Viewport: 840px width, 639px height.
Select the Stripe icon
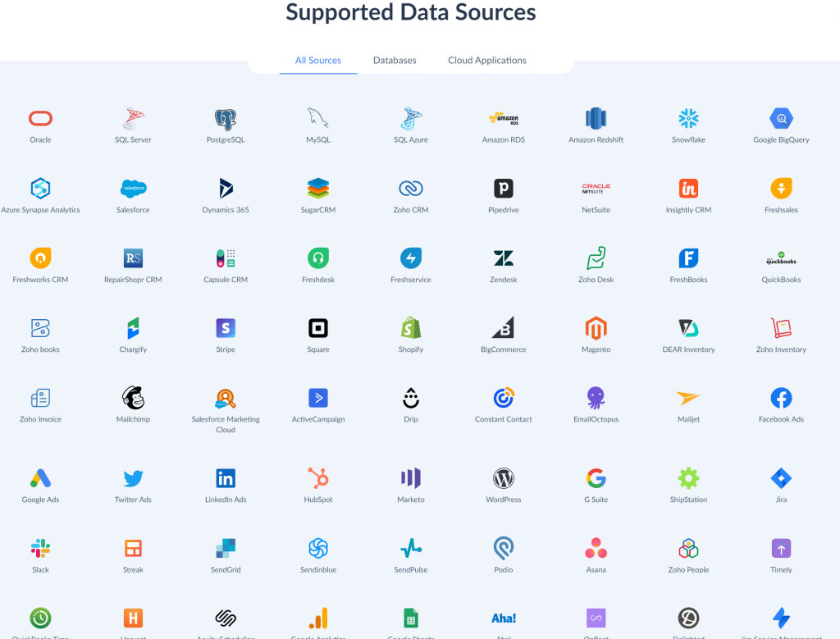tap(226, 328)
